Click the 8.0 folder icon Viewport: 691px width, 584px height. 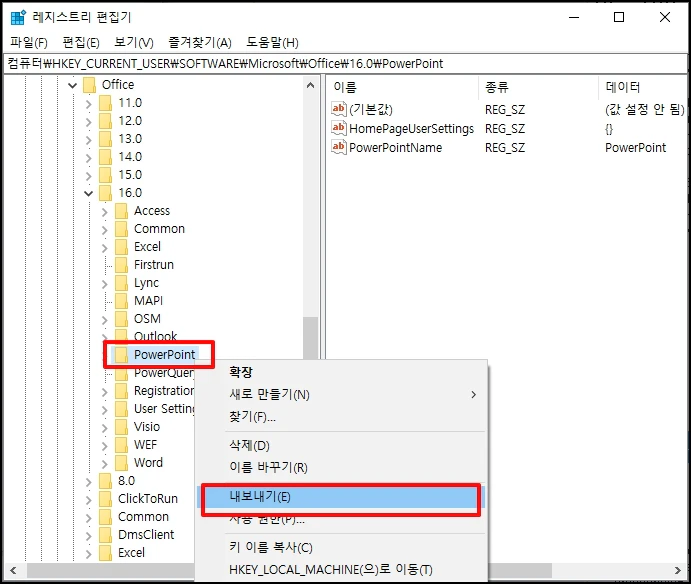tap(105, 481)
